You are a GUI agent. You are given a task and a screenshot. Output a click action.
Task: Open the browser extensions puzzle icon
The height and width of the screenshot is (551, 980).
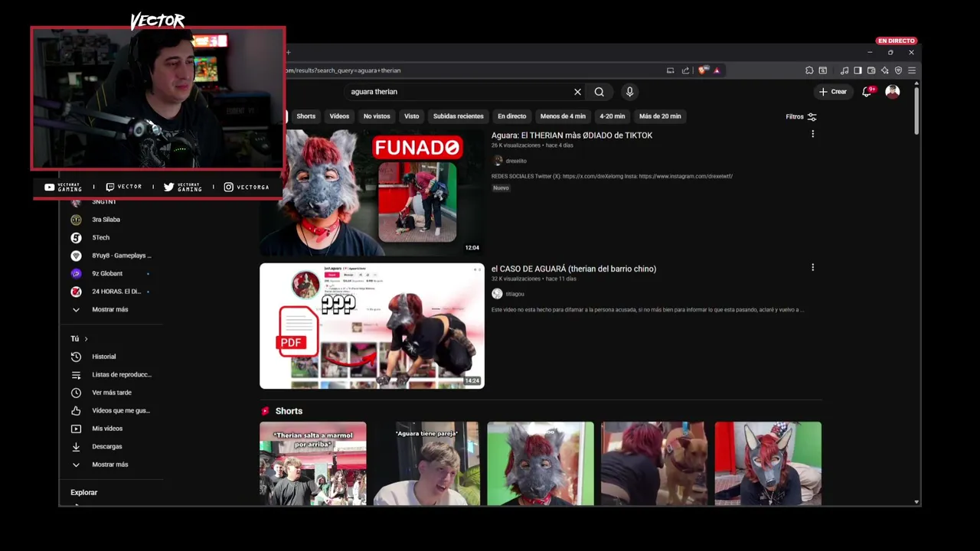click(x=809, y=70)
